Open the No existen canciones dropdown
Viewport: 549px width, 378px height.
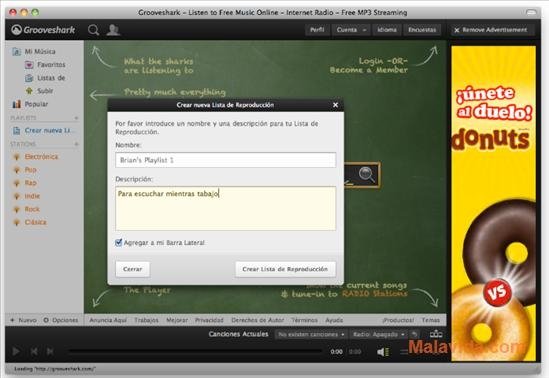[x=311, y=334]
